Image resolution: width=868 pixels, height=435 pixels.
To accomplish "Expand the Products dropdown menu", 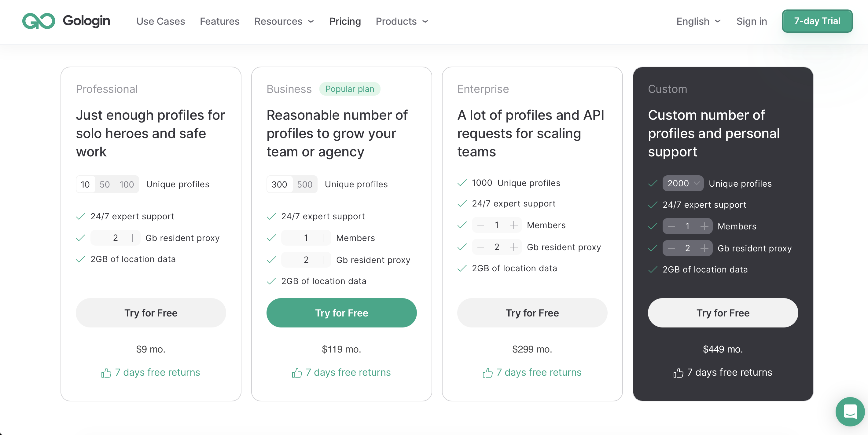I will tap(402, 21).
